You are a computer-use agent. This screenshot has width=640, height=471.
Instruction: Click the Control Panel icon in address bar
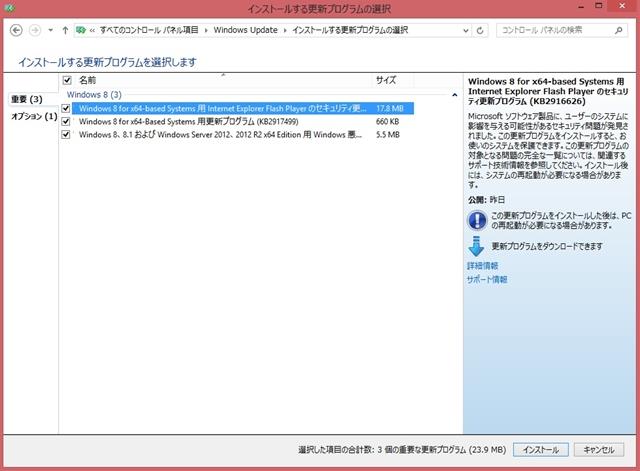coord(81,30)
